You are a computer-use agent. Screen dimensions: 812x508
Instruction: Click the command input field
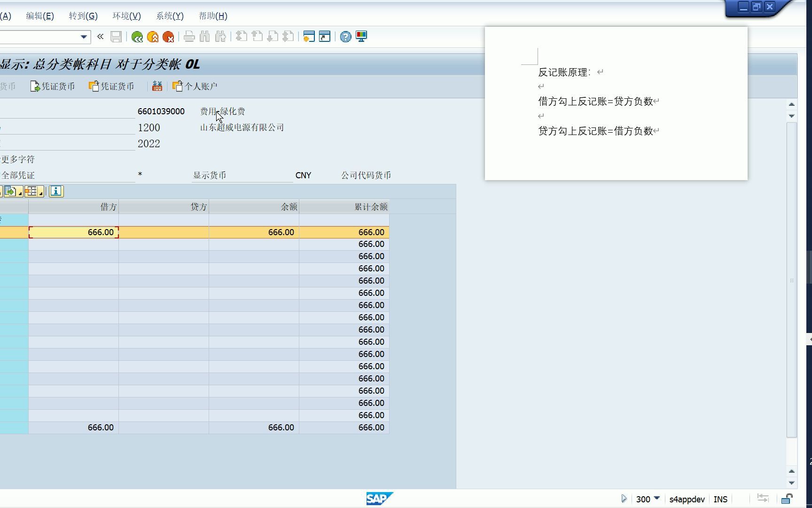(x=39, y=37)
